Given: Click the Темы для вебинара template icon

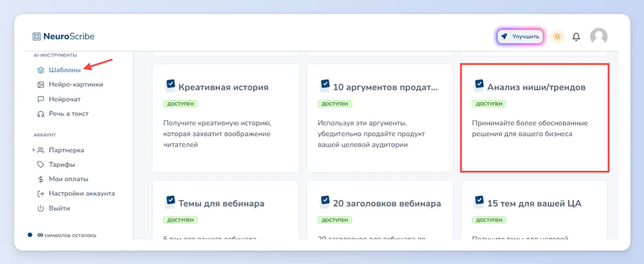Looking at the screenshot, I should [170, 202].
